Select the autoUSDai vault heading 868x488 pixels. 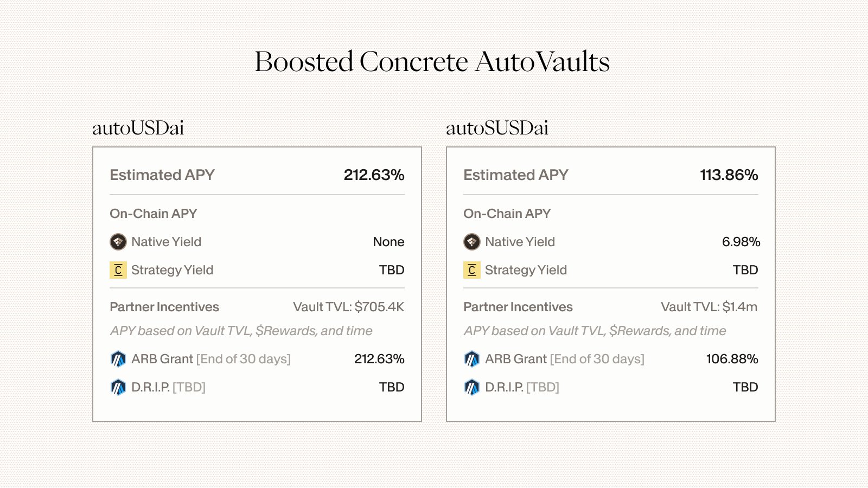[x=138, y=128]
